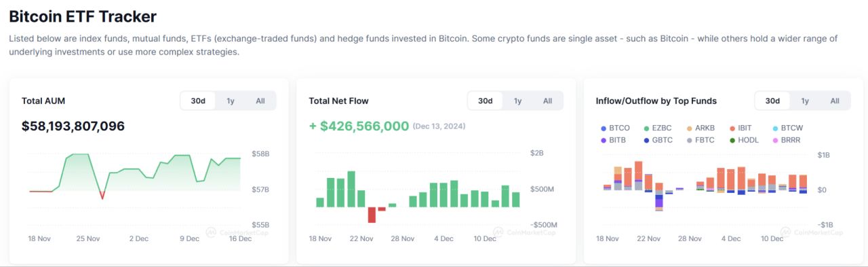Viewport: 868px width, 267px height.
Task: Toggle the BTCO legend dot
Action: pos(604,128)
